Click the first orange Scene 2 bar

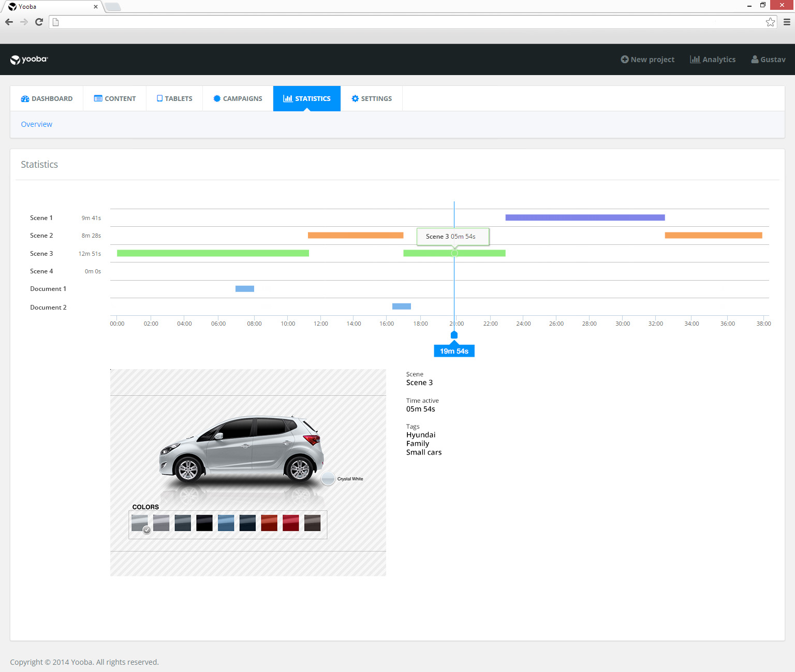click(x=356, y=235)
